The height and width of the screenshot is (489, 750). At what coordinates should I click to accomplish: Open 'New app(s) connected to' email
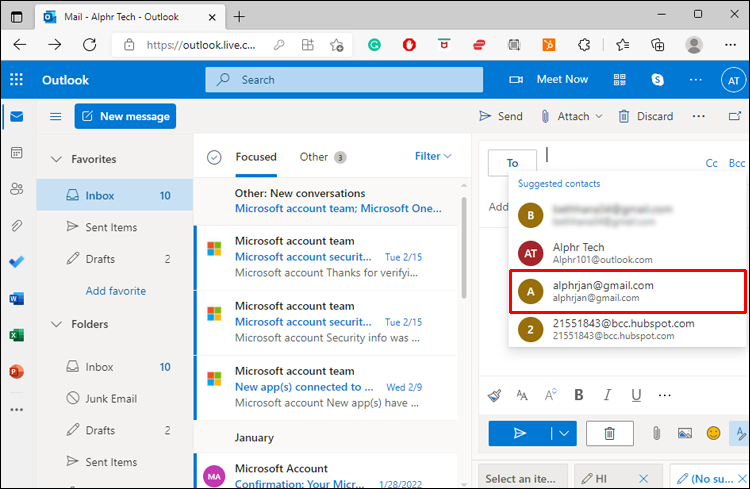327,387
